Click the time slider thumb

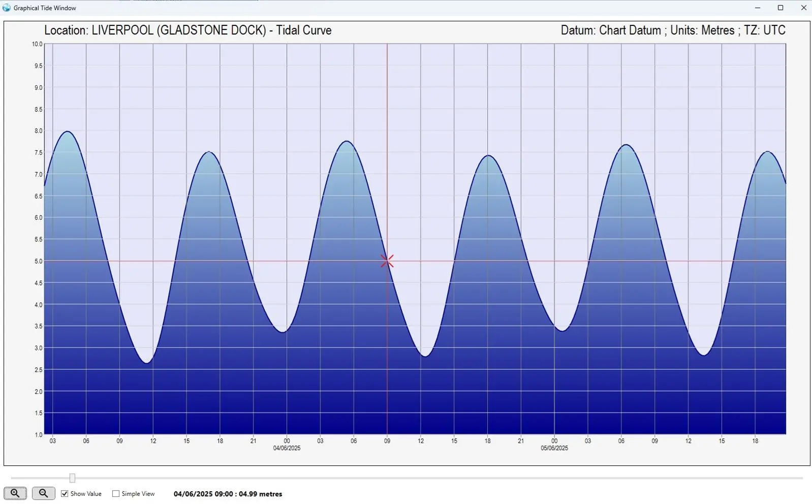point(72,478)
